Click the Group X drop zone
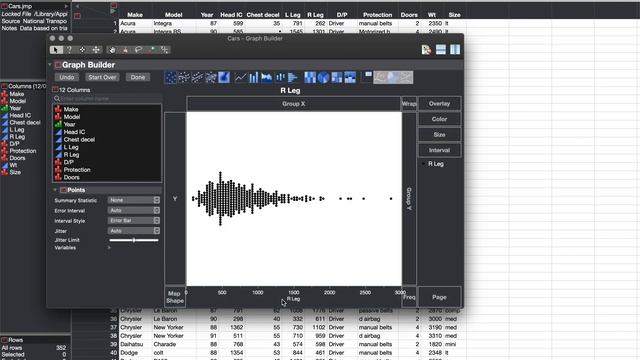Screen dimensions: 640x360 (x=293, y=104)
